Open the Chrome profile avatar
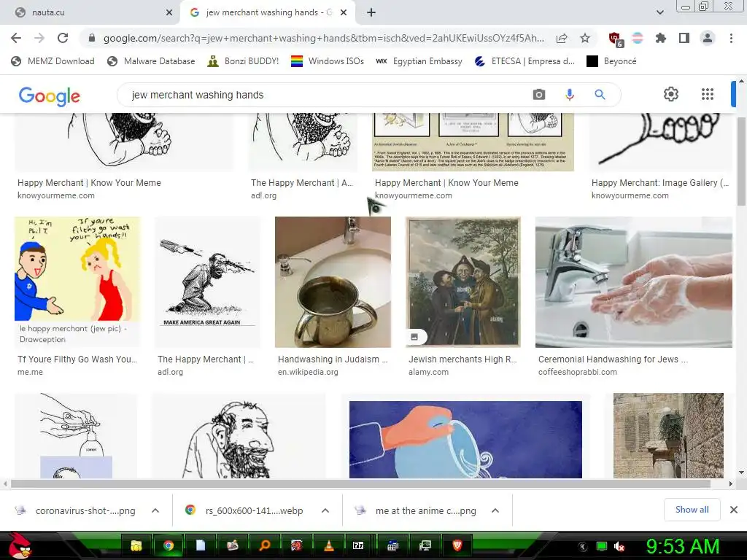Viewport: 747px width, 560px height. (708, 38)
